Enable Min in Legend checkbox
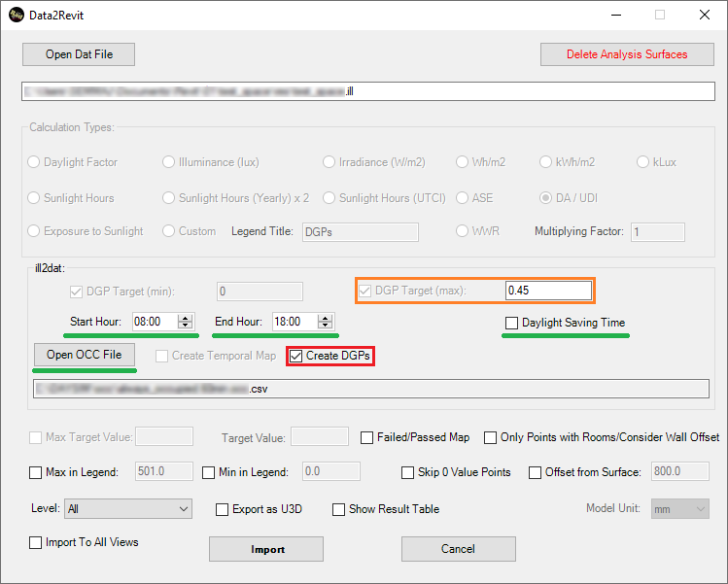The width and height of the screenshot is (728, 584). (208, 472)
